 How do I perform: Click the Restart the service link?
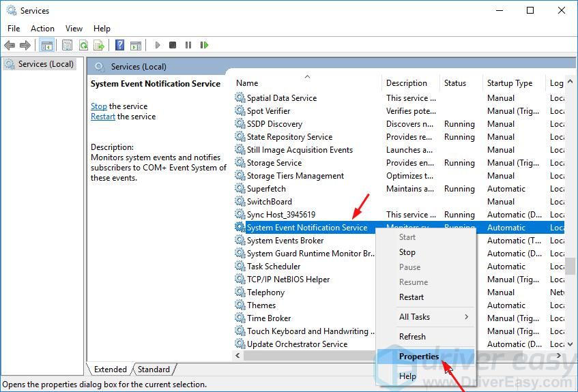coord(103,117)
